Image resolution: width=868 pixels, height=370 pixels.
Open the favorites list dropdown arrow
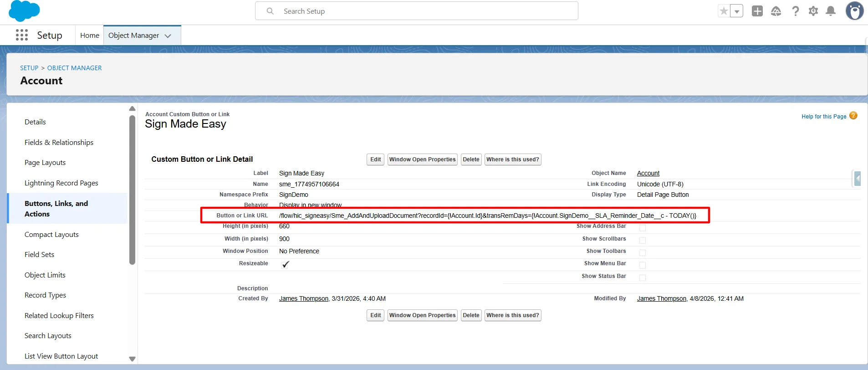[x=736, y=11]
